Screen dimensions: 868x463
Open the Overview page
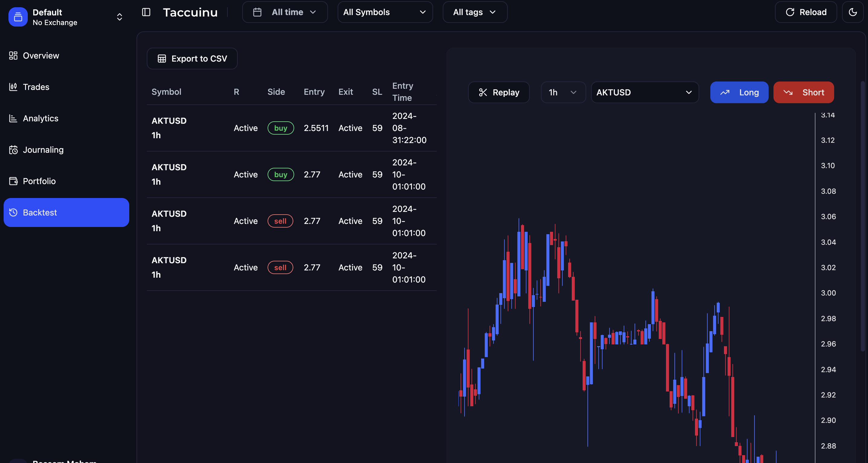(x=41, y=56)
